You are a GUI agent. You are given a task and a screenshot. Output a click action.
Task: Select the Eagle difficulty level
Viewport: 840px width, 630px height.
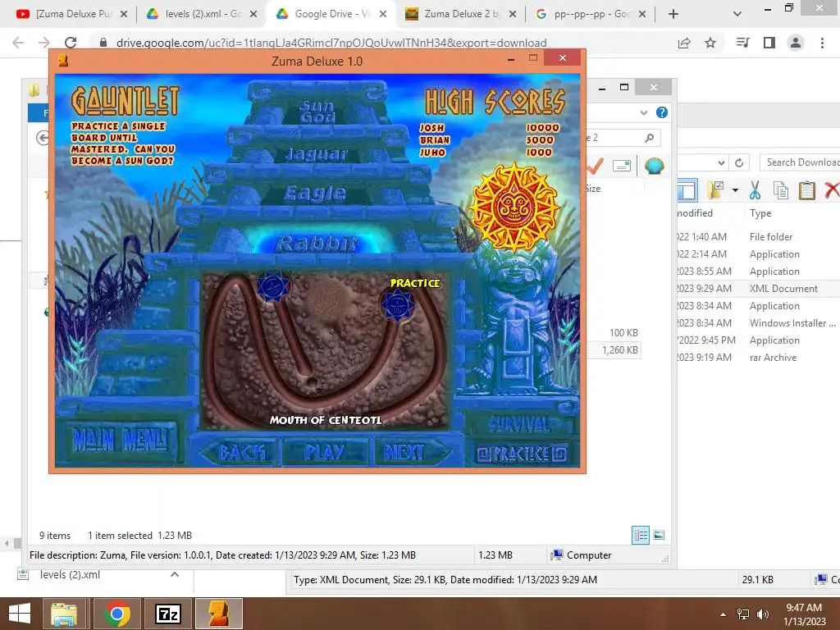[x=315, y=193]
